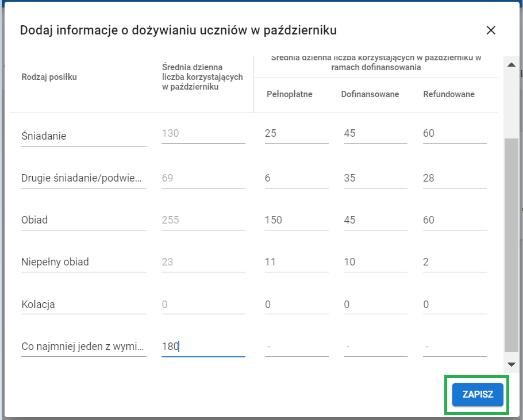Click the Pełnopłatne field showing 6
This screenshot has height=420, width=523.
[x=296, y=178]
